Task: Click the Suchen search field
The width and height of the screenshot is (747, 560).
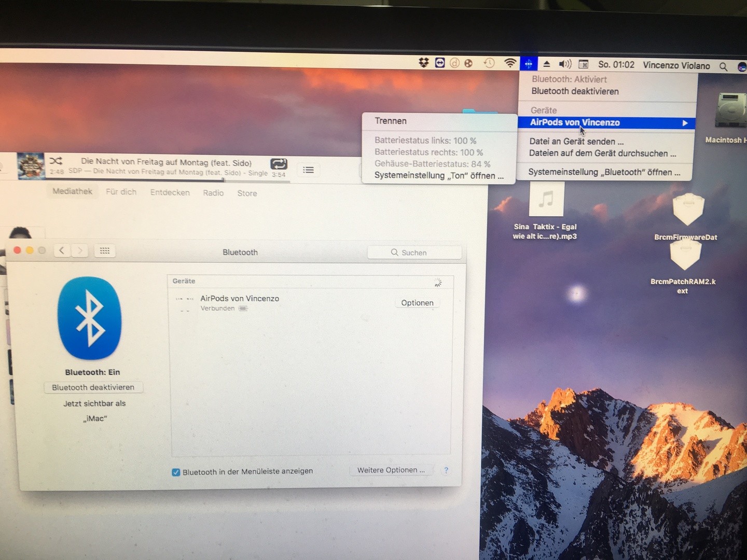Action: point(414,253)
